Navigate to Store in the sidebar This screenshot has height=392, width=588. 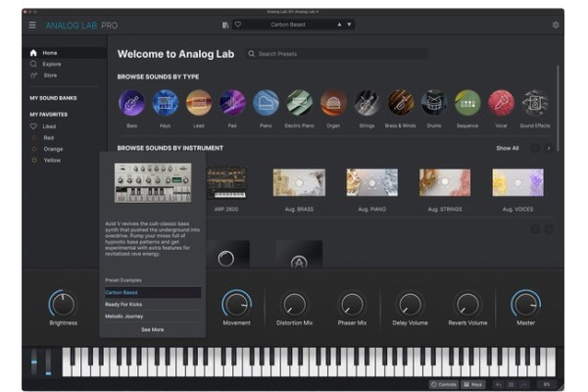coord(49,74)
